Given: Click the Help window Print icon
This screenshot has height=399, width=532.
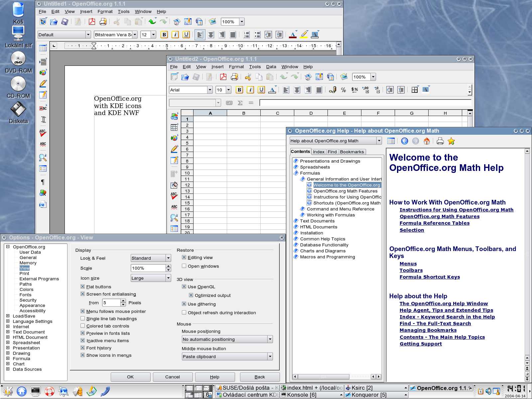Looking at the screenshot, I should click(x=440, y=141).
